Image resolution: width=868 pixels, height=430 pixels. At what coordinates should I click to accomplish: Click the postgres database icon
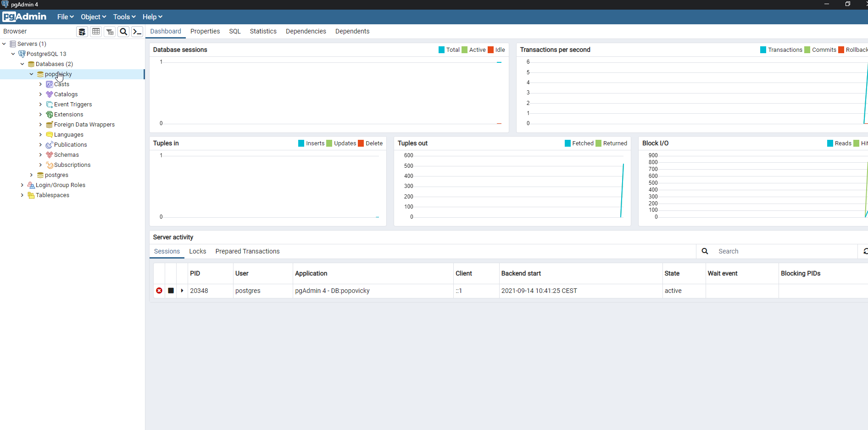(x=40, y=175)
